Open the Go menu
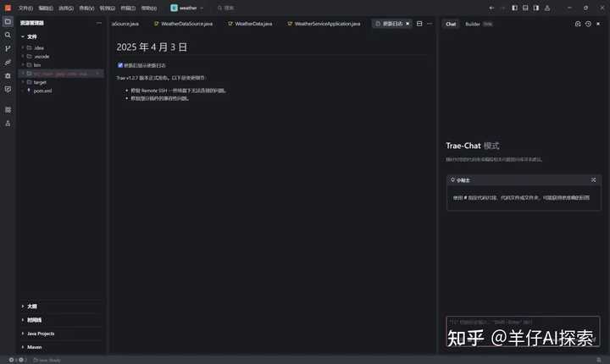 pyautogui.click(x=107, y=8)
